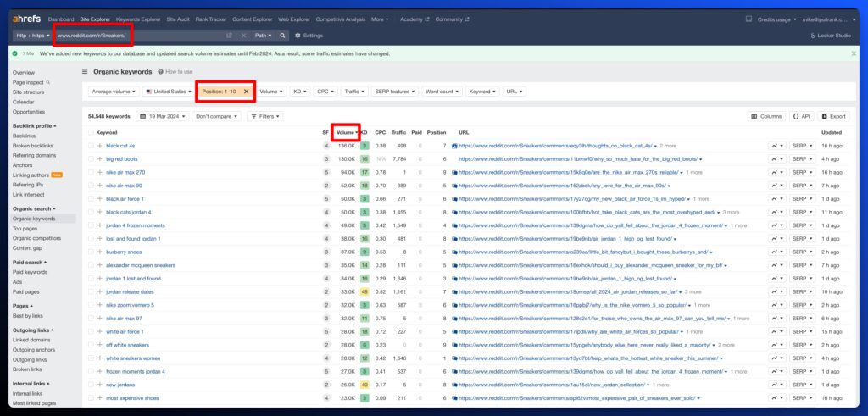Click the Ahrefs logo

28,19
